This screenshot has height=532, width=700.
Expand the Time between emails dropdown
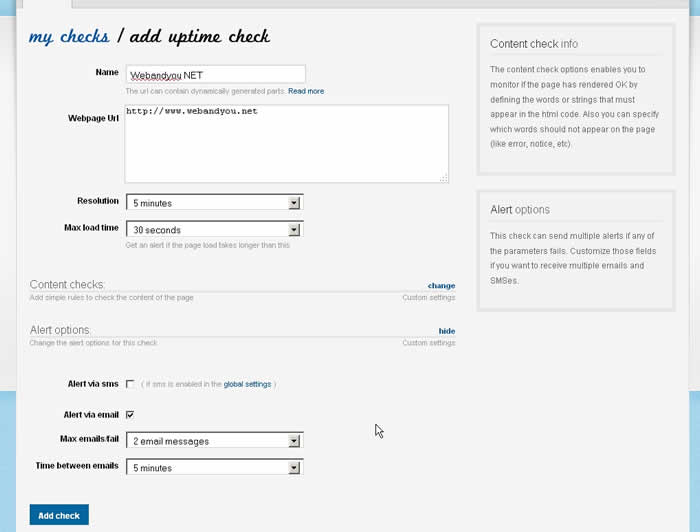pyautogui.click(x=214, y=468)
